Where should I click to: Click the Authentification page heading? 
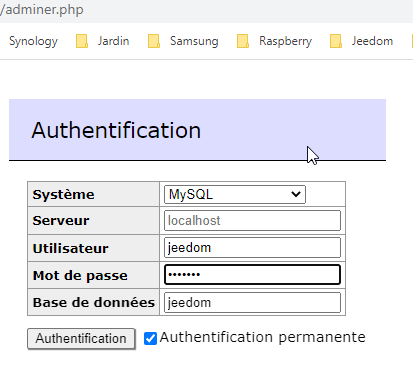tap(116, 130)
